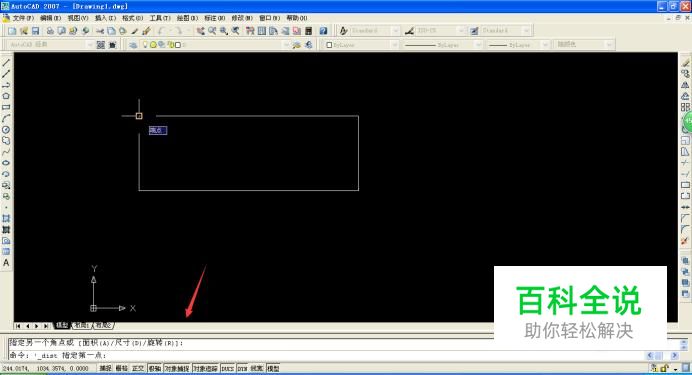Open the 帮助(H) menu
Viewport: 692px width, 375px height.
pyautogui.click(x=297, y=18)
